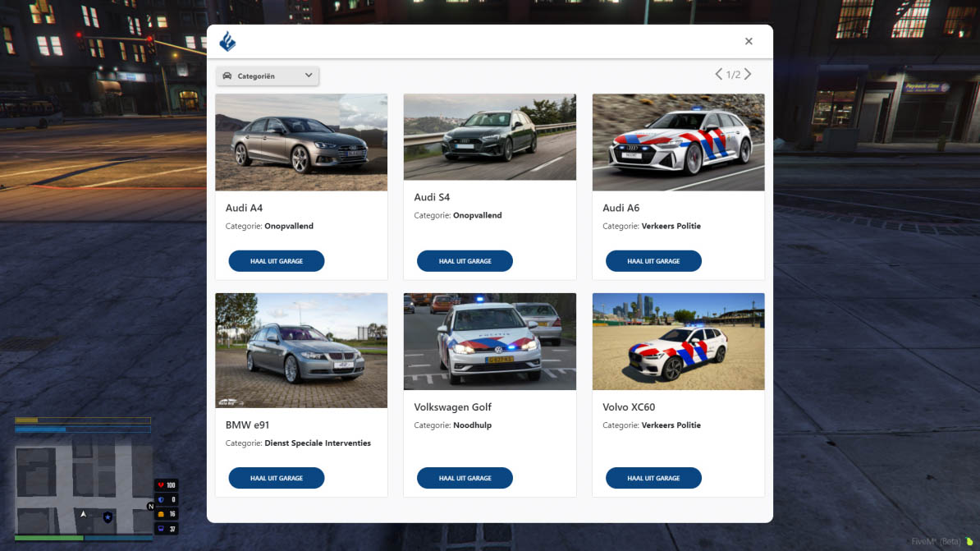Click the Audi S4 title text
Screen dimensions: 980x551
pos(432,197)
